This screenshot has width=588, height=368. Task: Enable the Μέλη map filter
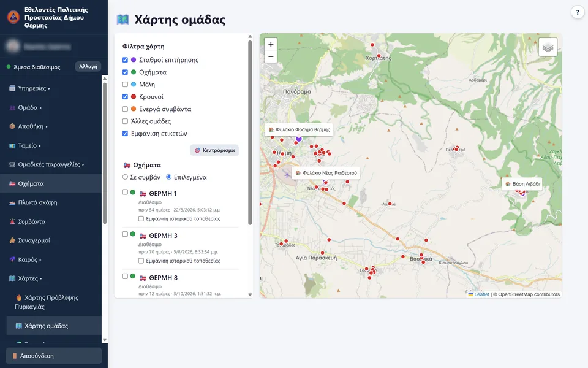[125, 85]
